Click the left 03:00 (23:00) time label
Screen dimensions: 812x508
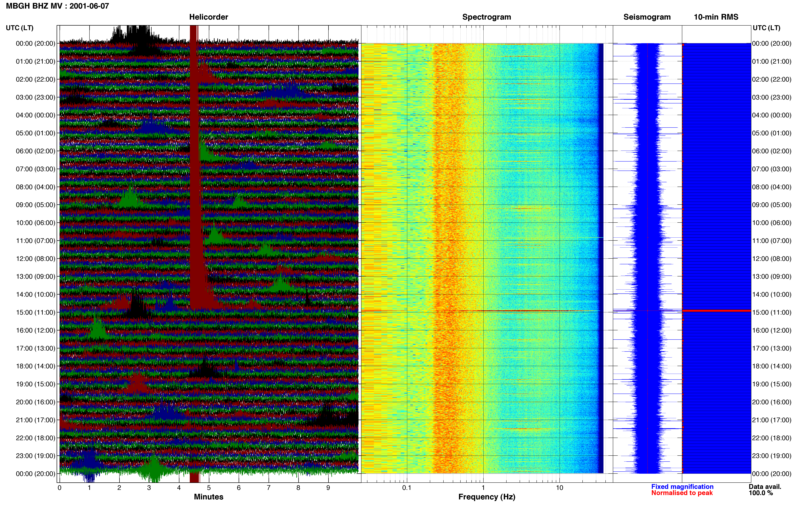click(x=35, y=97)
